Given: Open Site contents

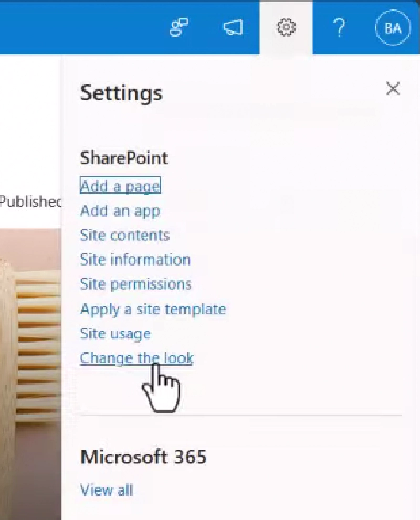Looking at the screenshot, I should point(124,235).
